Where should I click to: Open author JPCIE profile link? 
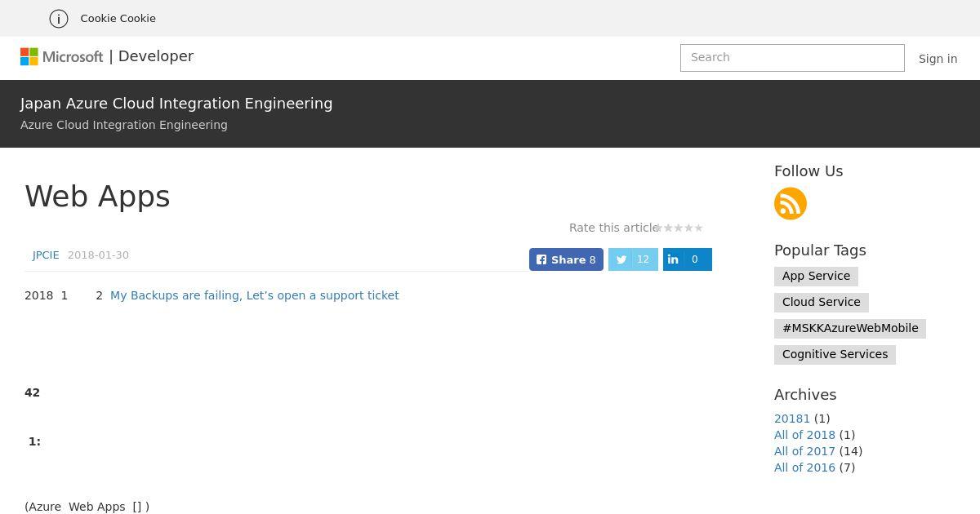(46, 255)
